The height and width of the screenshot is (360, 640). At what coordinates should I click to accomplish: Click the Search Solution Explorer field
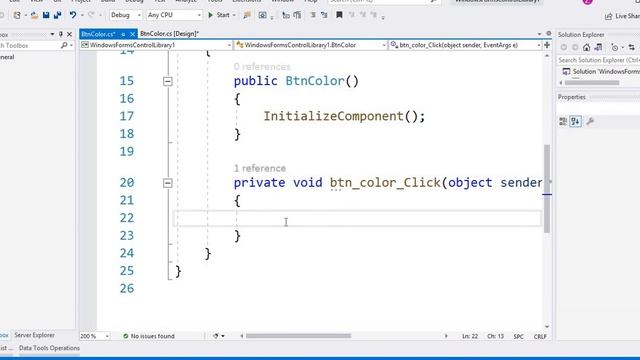(598, 60)
